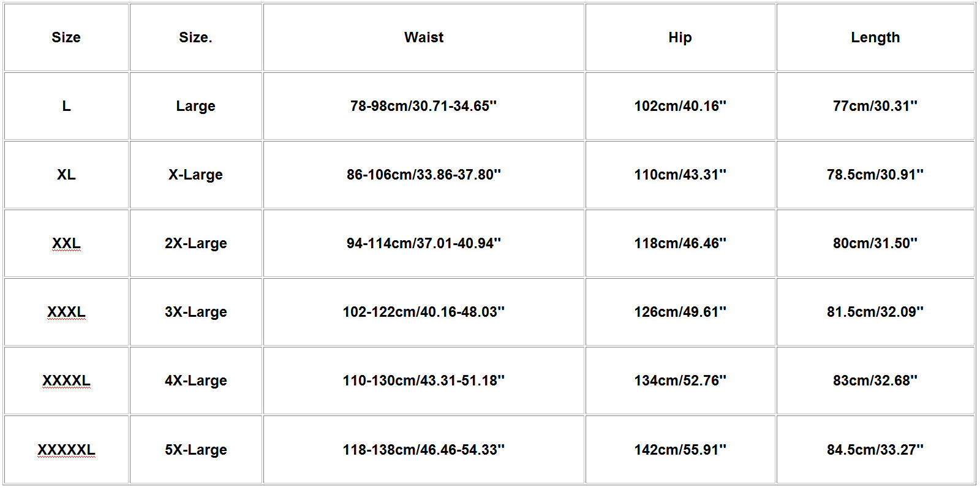
Task: Click waist cell 94-114cm/37.01-40.94"
Action: coord(424,243)
